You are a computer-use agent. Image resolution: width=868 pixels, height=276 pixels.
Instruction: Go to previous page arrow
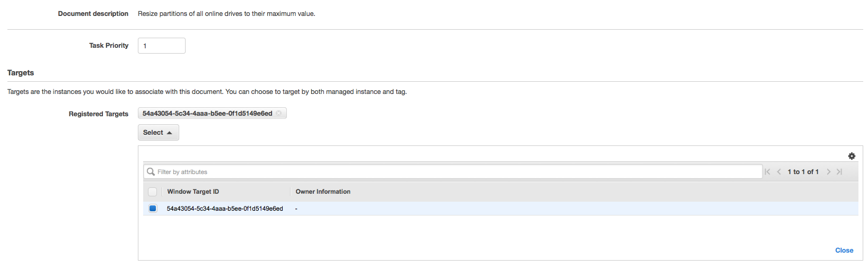coord(779,171)
